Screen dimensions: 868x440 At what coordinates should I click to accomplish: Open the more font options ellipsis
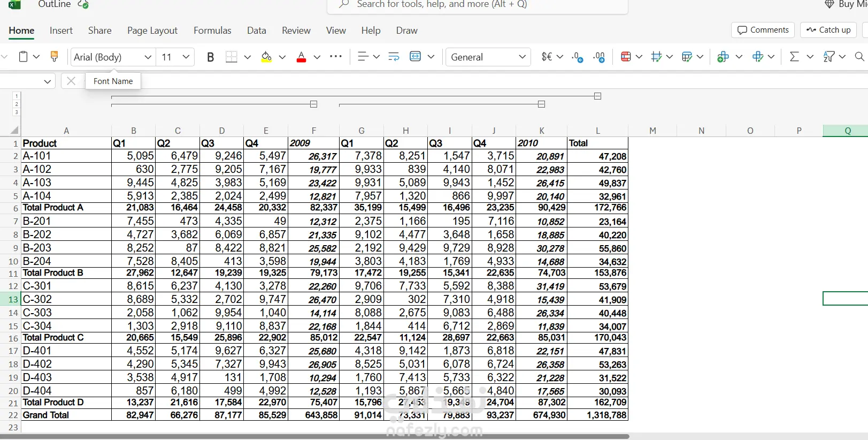coord(336,56)
